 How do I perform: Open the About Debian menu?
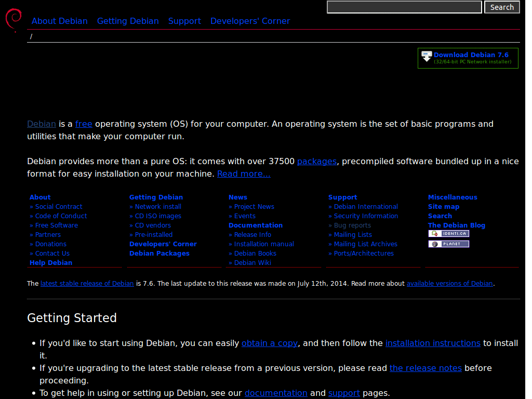(x=59, y=21)
